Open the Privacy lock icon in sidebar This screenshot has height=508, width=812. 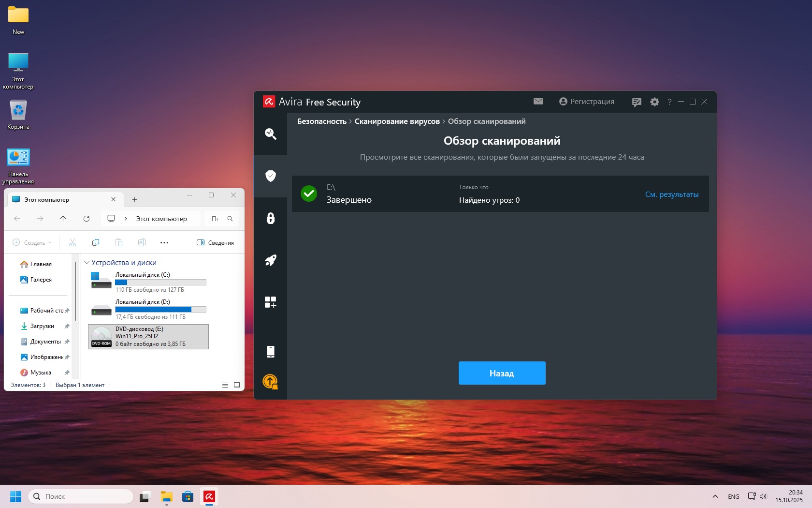coord(270,218)
